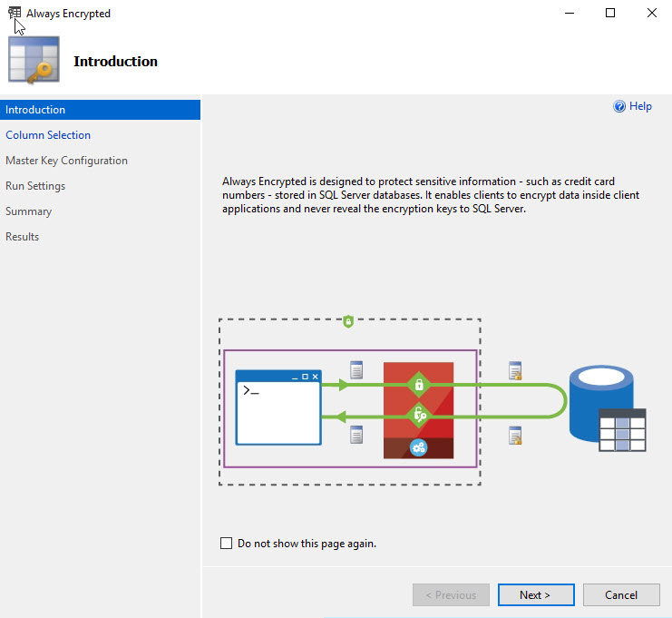This screenshot has width=672, height=618.
Task: Click the Cancel button
Action: click(621, 594)
